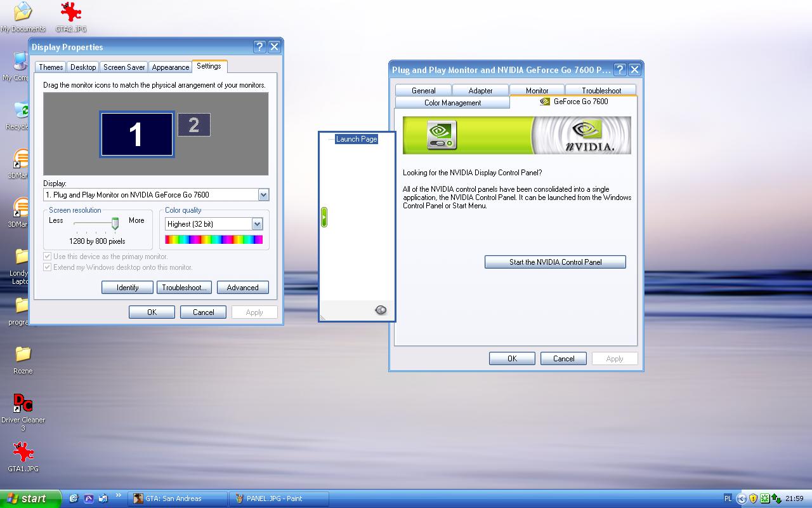Open the Troubleshoot tab
Image resolution: width=812 pixels, height=508 pixels.
pyautogui.click(x=601, y=91)
